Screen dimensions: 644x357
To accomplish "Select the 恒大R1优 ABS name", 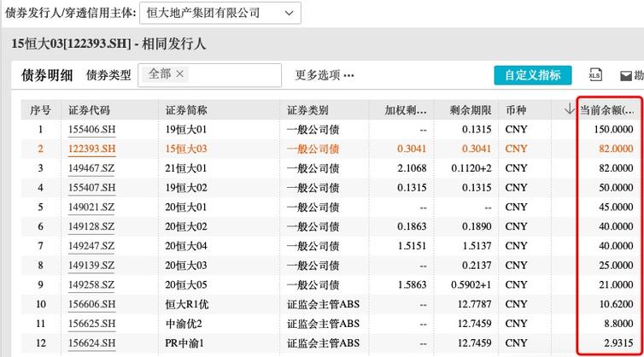I will point(187,304).
